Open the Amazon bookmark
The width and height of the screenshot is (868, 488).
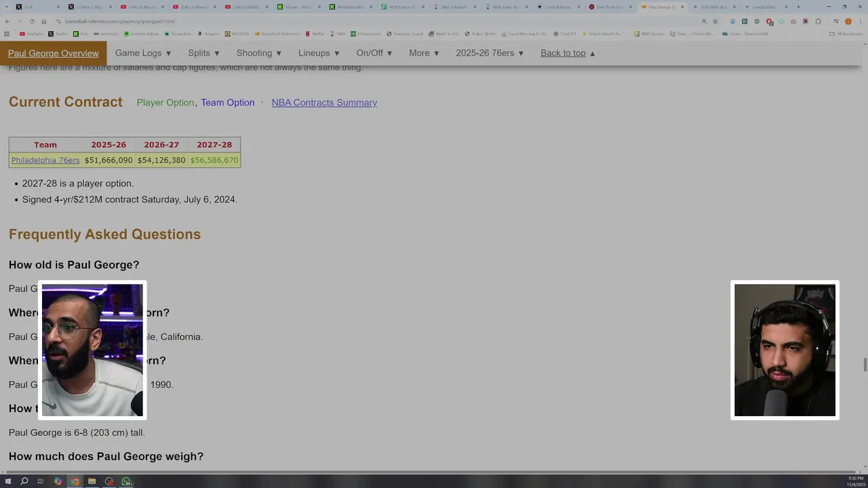click(208, 33)
